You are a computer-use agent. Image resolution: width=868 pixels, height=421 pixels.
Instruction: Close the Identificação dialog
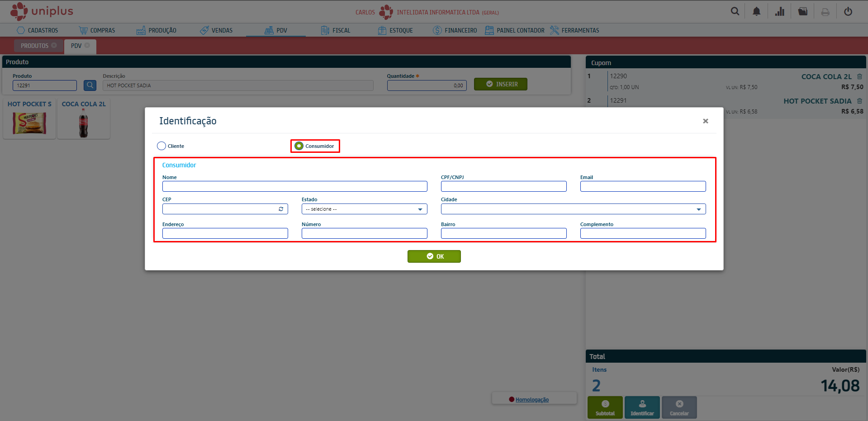(x=705, y=121)
